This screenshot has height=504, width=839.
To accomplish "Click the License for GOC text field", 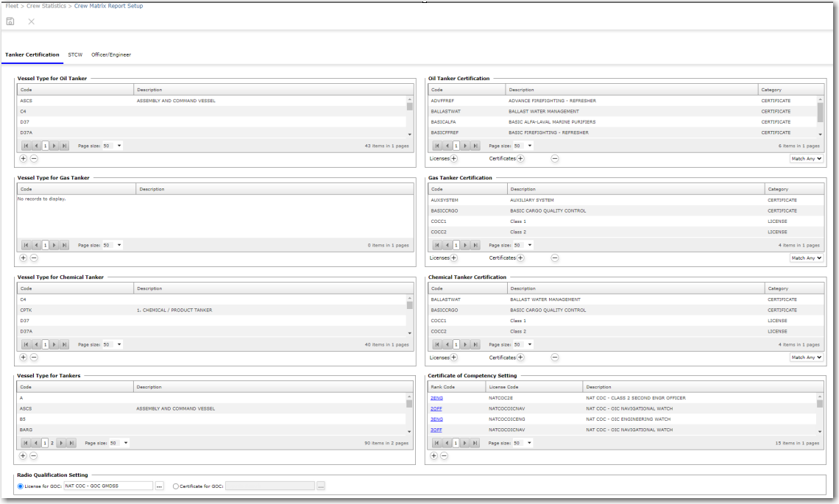I will tap(107, 486).
